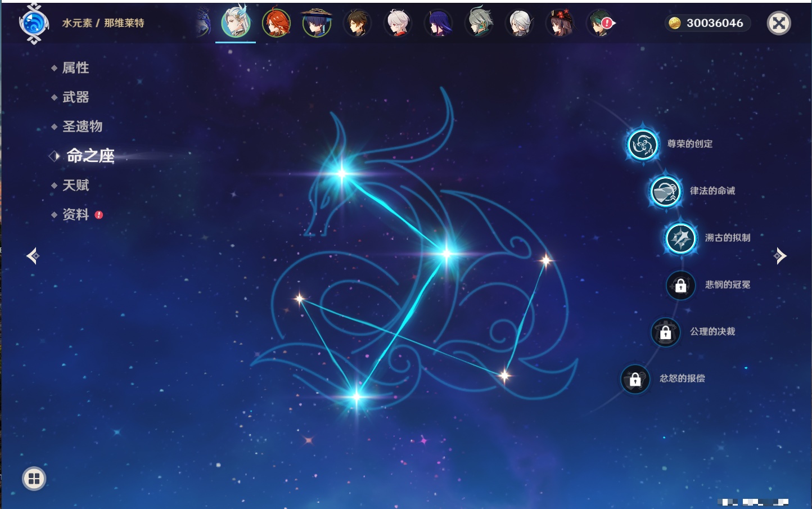Click the Hydro element emblem icon

click(34, 24)
